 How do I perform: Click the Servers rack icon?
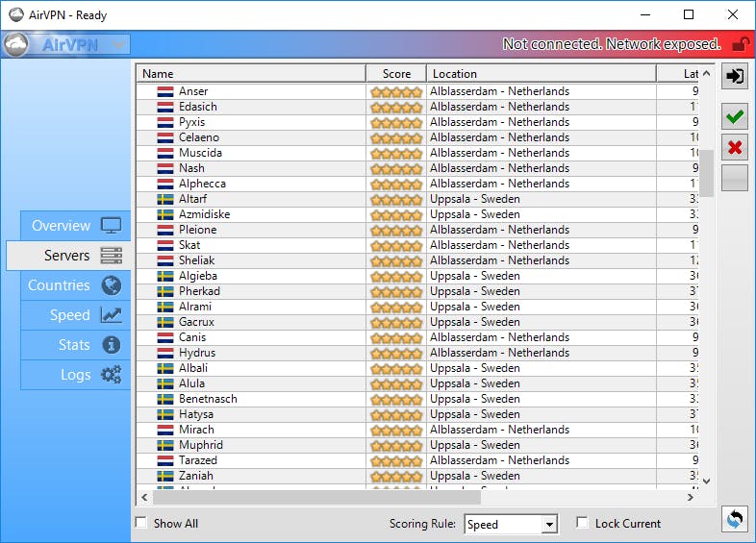point(112,256)
